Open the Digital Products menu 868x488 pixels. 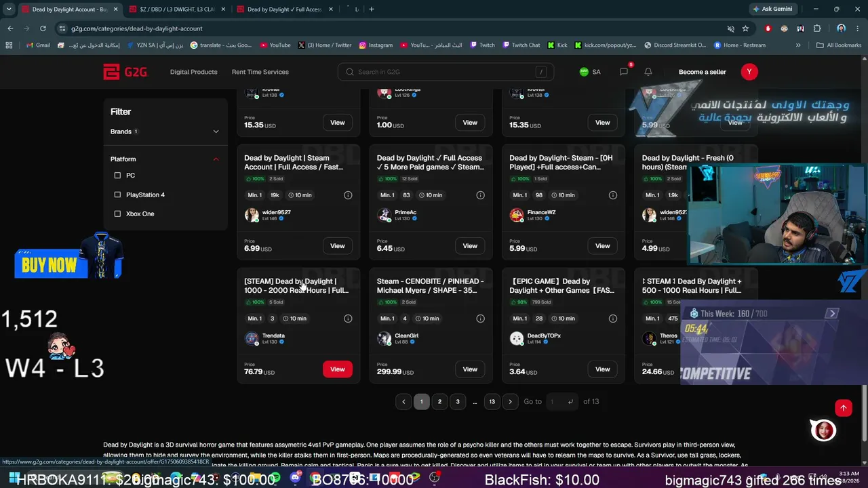click(x=194, y=72)
